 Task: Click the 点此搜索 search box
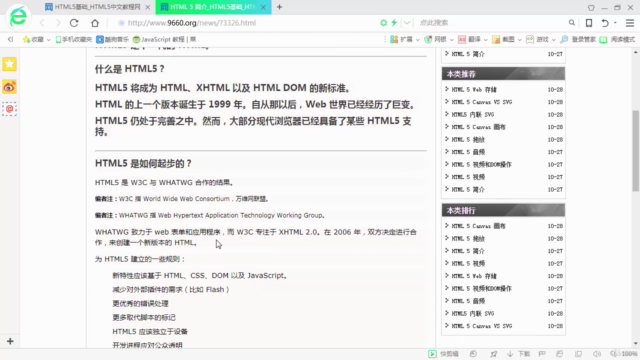point(492,23)
